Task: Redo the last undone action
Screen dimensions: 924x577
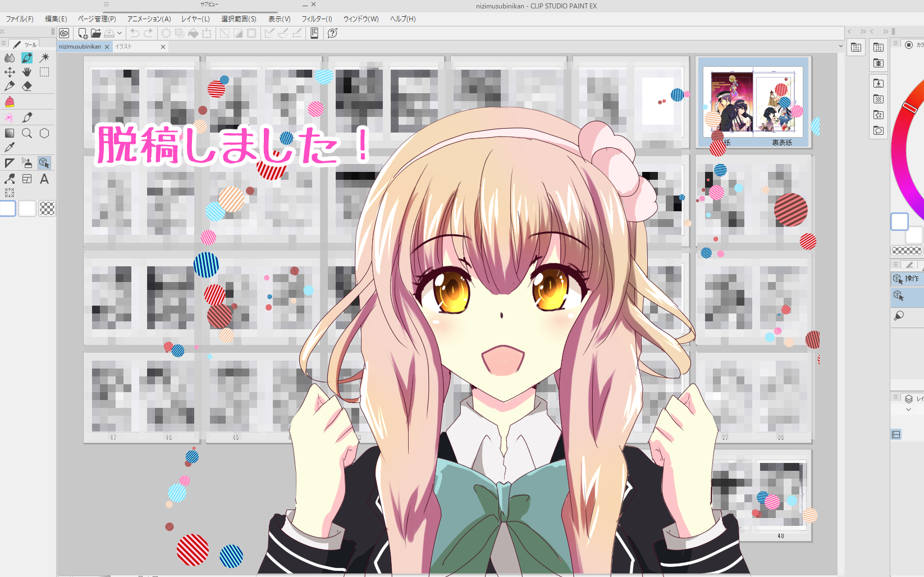Action: point(148,33)
